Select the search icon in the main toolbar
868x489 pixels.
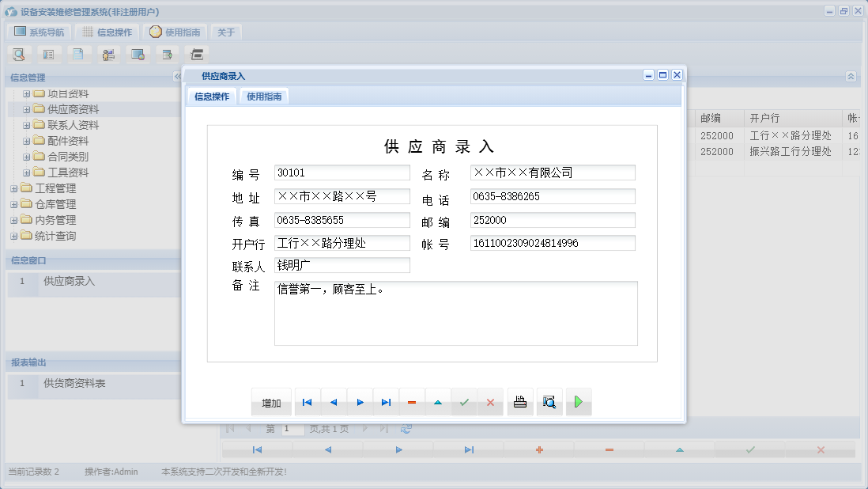click(x=19, y=54)
